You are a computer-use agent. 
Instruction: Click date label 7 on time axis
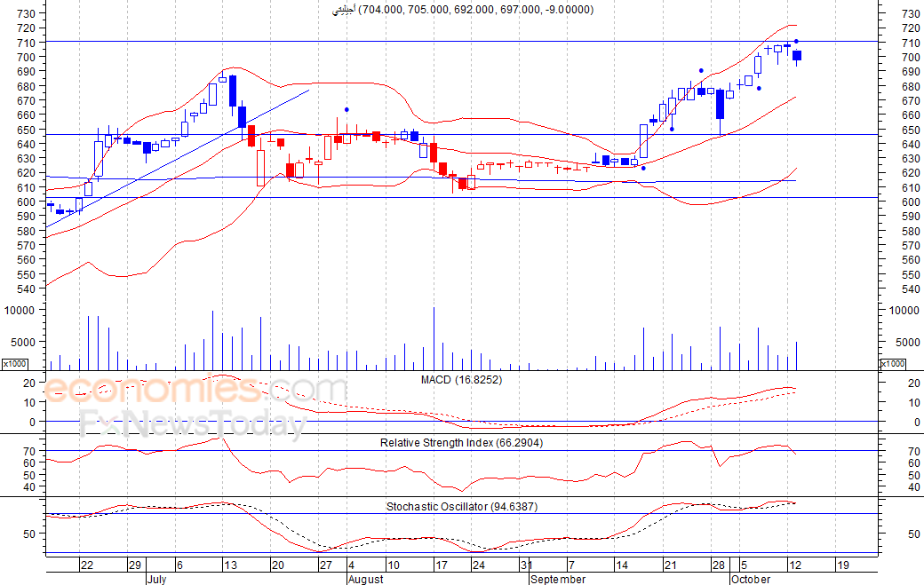pos(571,565)
